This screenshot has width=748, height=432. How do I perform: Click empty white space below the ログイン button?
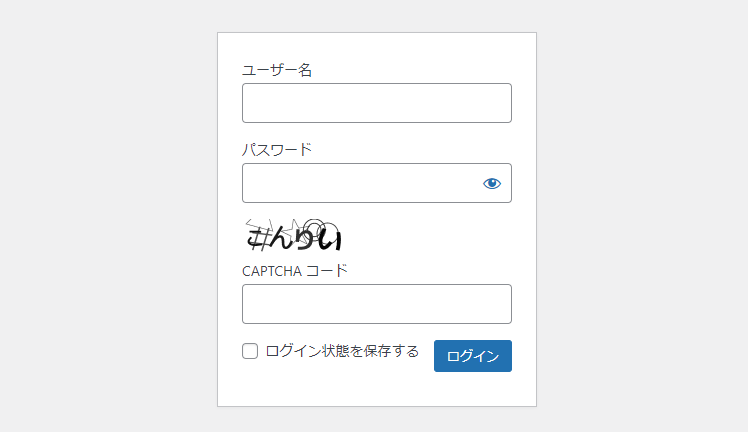(x=472, y=390)
